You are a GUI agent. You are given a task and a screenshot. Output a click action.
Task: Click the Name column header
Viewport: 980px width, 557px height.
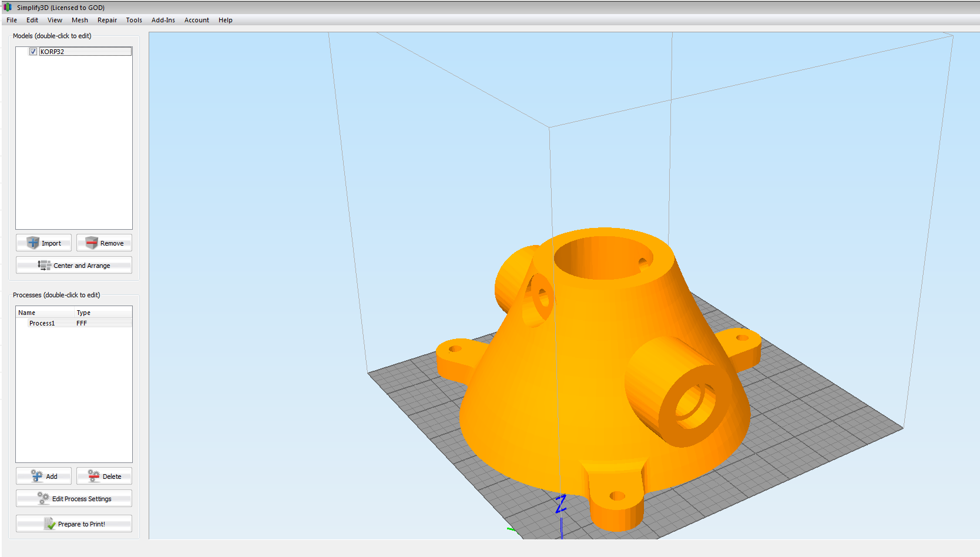click(27, 313)
